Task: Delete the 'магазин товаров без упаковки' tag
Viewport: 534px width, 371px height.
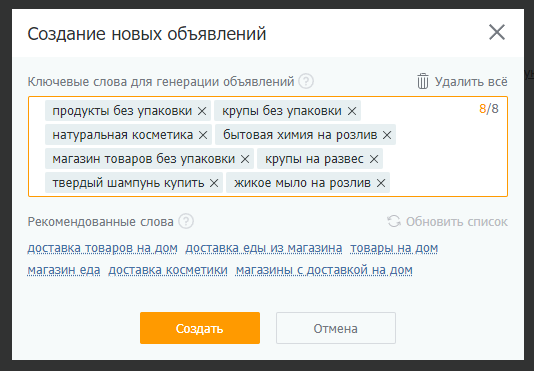Action: point(245,159)
